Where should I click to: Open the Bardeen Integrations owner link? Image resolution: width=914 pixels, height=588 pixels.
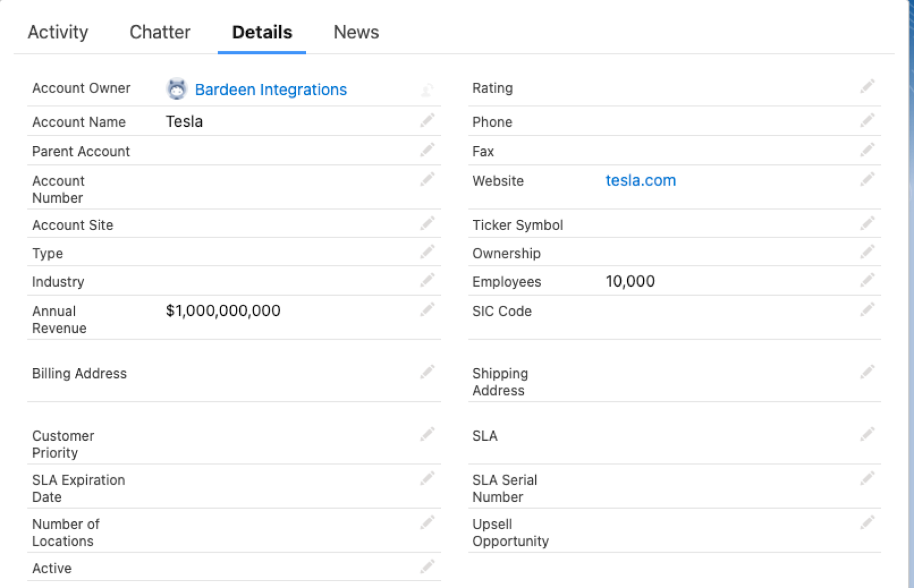[x=271, y=89]
